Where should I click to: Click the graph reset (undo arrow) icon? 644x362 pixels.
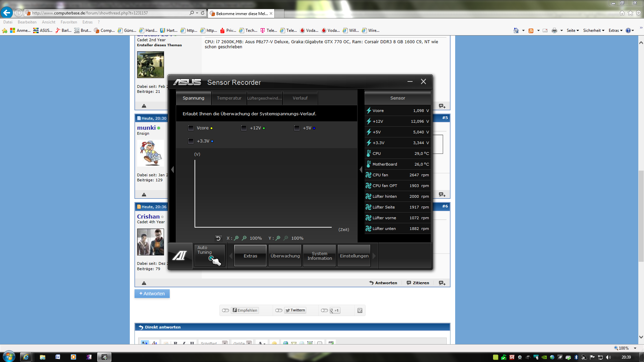(x=218, y=238)
